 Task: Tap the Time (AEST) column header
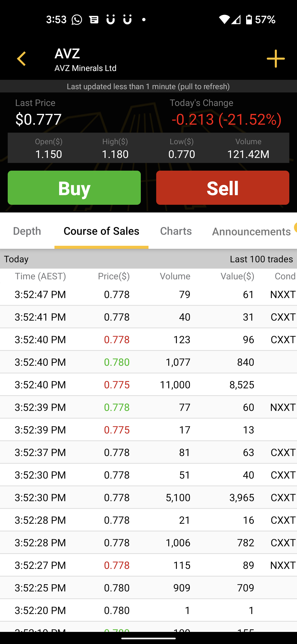tap(40, 276)
